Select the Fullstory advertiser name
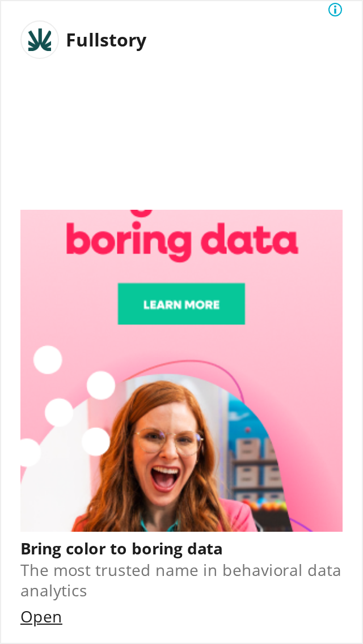The height and width of the screenshot is (644, 363). [x=106, y=40]
